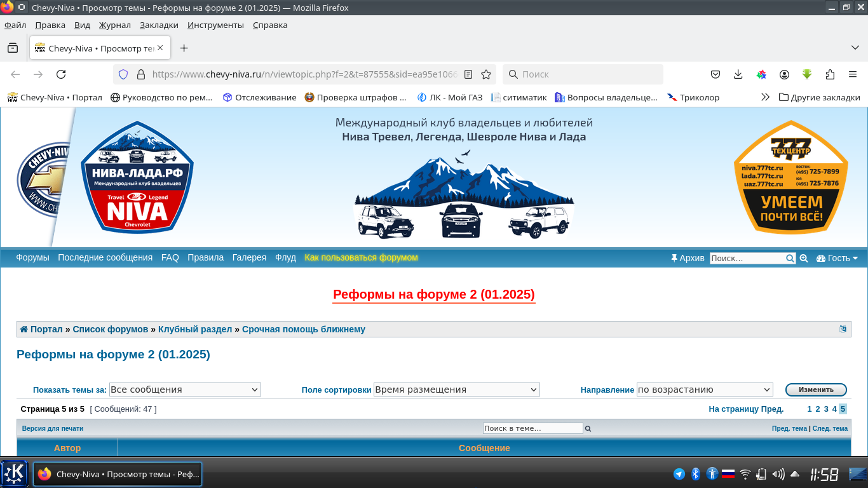Image resolution: width=868 pixels, height=488 pixels.
Task: Open the Закладки menu
Action: click(159, 25)
